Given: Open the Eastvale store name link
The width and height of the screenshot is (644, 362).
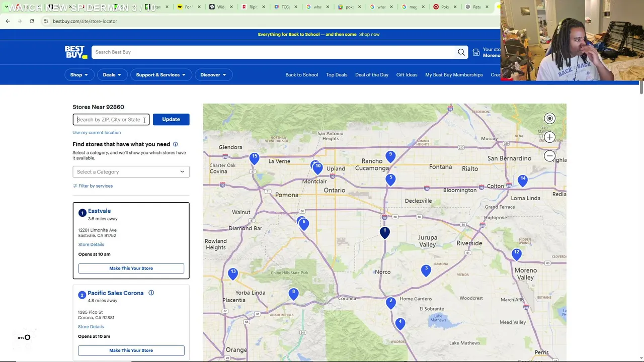Looking at the screenshot, I should (x=99, y=211).
